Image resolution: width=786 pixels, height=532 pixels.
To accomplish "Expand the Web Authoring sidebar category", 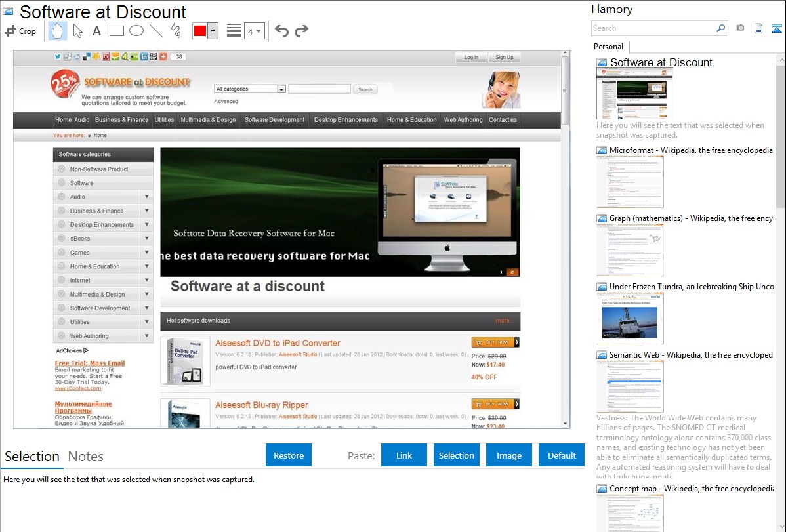I will 147,336.
